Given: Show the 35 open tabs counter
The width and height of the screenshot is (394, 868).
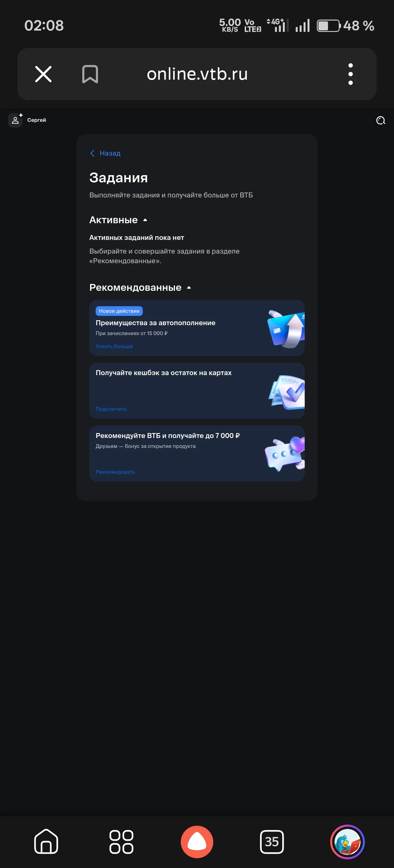Looking at the screenshot, I should click(x=272, y=842).
